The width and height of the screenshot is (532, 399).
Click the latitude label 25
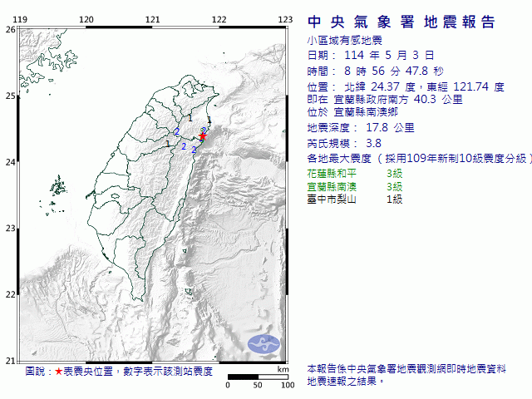tap(10, 96)
